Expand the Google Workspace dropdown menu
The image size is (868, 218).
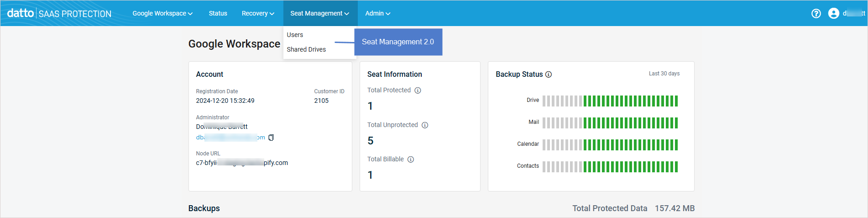[x=162, y=13]
